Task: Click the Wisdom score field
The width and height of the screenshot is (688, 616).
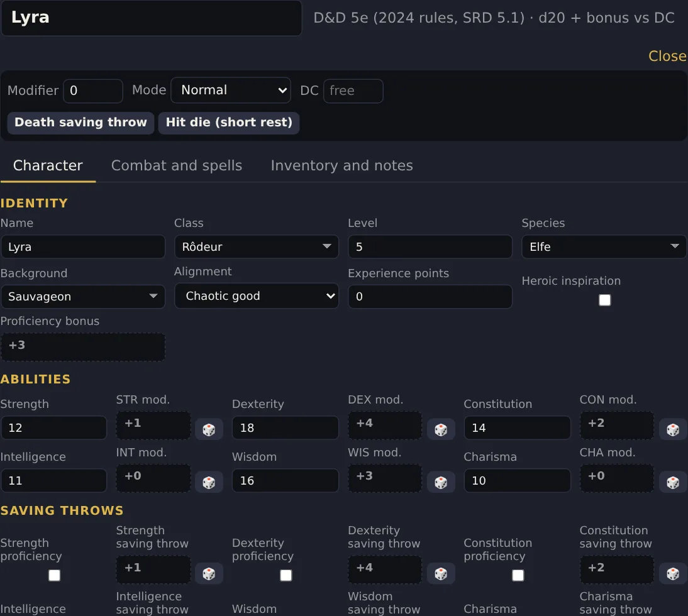Action: pyautogui.click(x=286, y=480)
